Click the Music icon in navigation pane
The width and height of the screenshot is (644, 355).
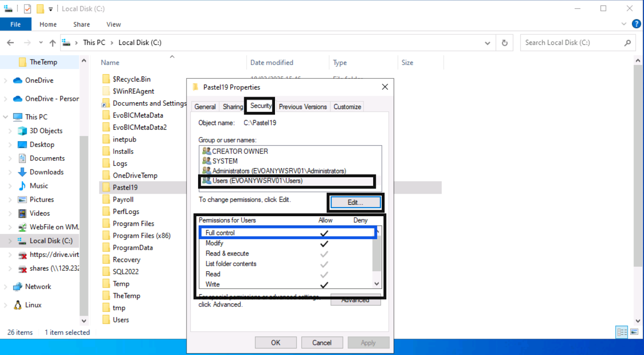pos(22,186)
